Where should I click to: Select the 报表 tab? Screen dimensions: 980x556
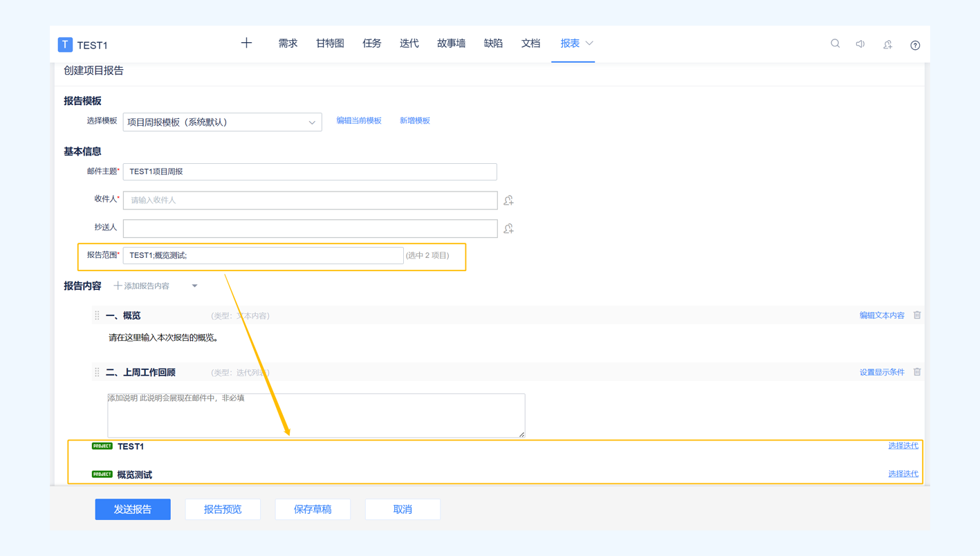[570, 44]
